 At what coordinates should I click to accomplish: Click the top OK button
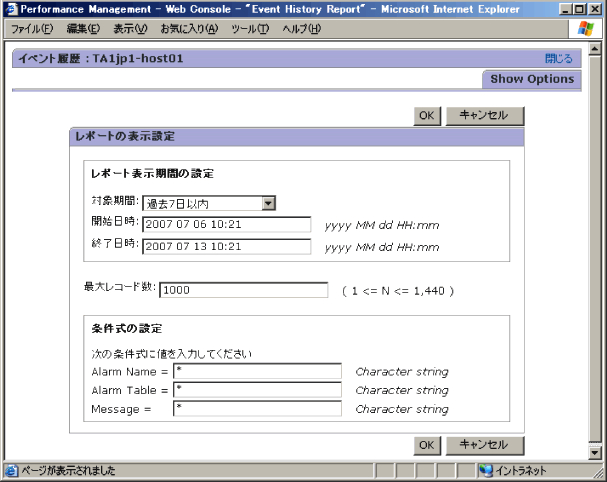pos(427,115)
